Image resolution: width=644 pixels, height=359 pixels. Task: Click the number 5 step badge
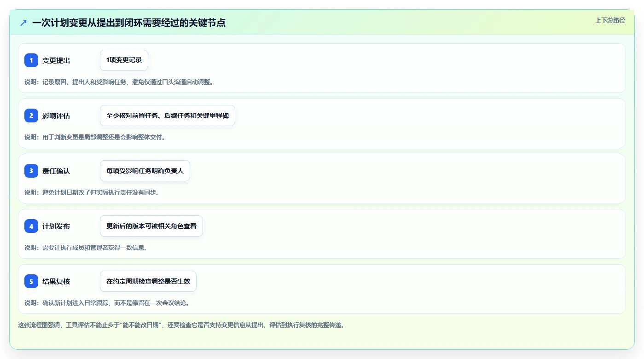(31, 281)
